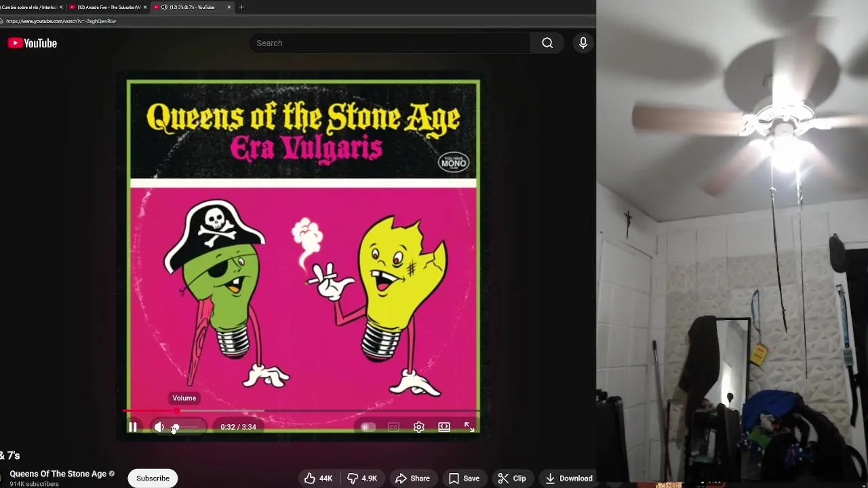Open a new browser tab

(x=242, y=7)
